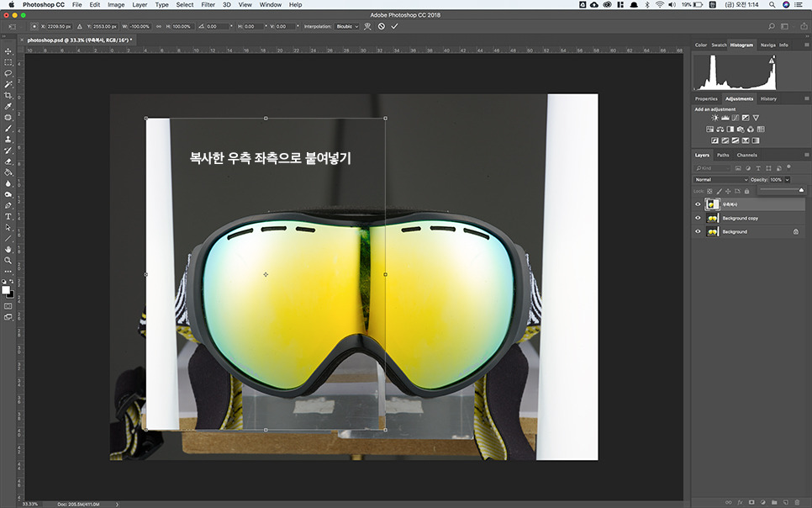Select the Clone Stamp tool

[x=8, y=140]
